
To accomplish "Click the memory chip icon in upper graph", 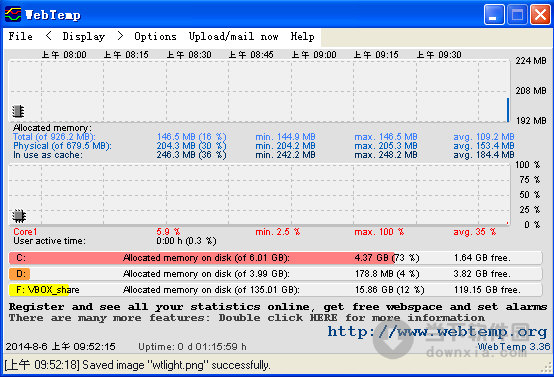I will pyautogui.click(x=18, y=111).
